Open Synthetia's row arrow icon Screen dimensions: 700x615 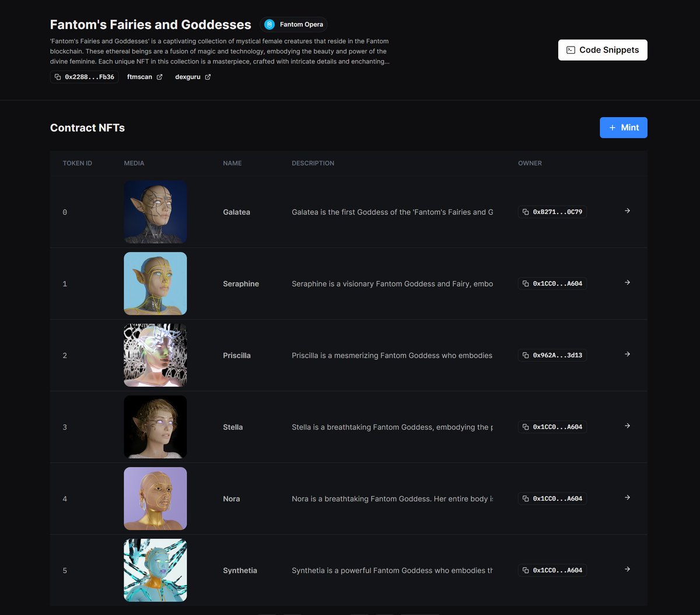pos(627,570)
